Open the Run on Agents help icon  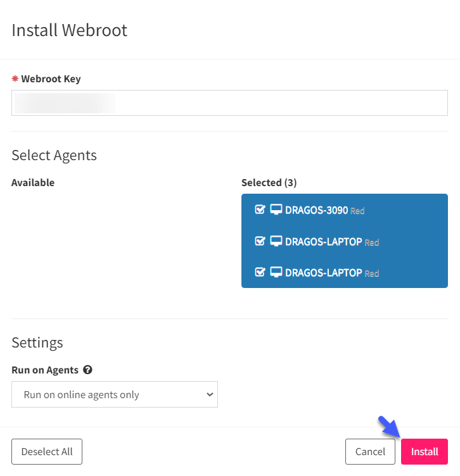[x=87, y=370]
